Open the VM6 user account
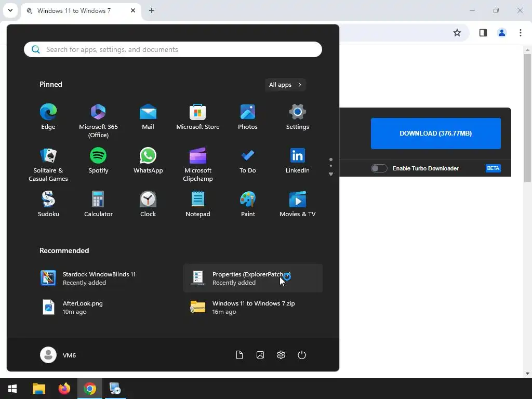The image size is (532, 399). pyautogui.click(x=58, y=355)
